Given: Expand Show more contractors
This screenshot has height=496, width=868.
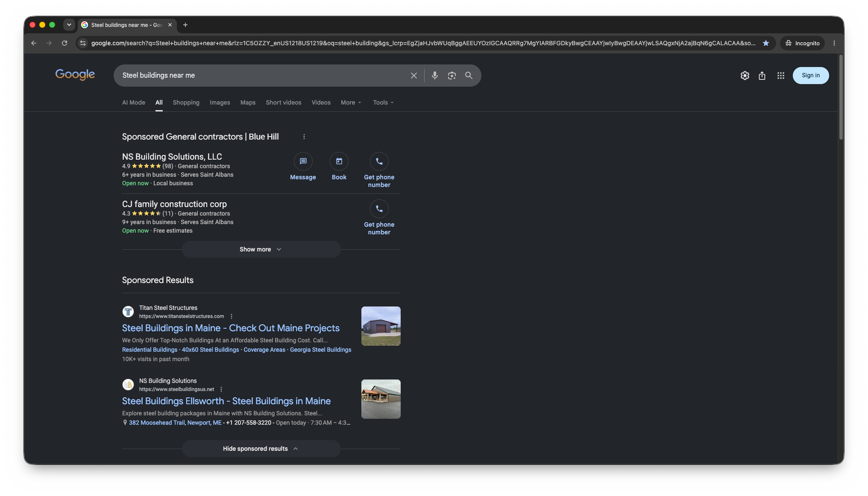Looking at the screenshot, I should (x=261, y=249).
